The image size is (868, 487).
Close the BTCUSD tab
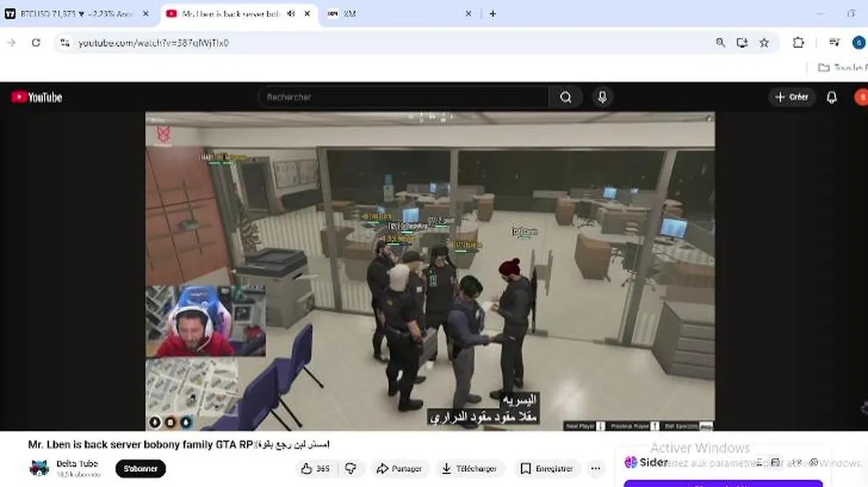(145, 14)
